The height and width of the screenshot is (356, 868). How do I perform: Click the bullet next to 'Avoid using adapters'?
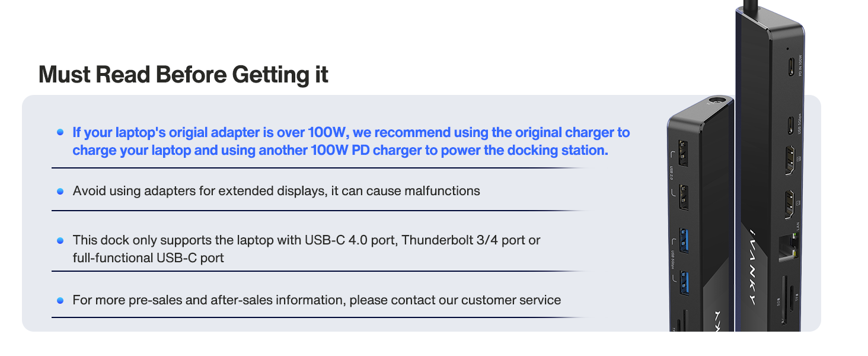(x=60, y=191)
